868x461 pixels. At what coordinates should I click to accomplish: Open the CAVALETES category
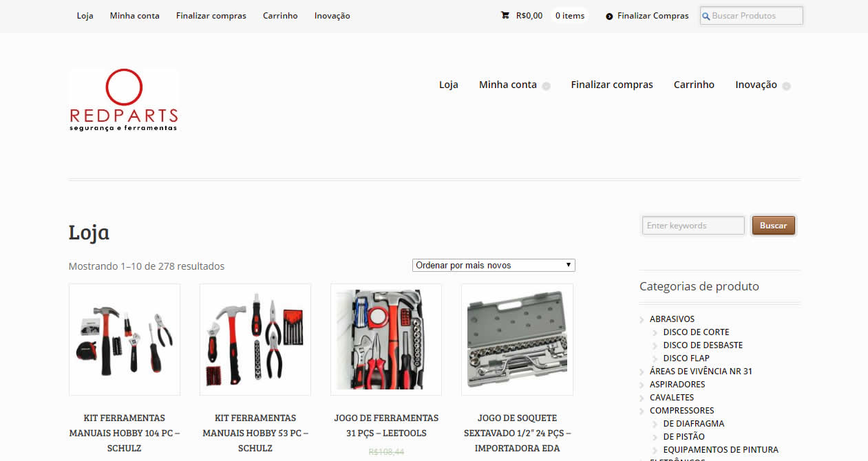point(672,398)
